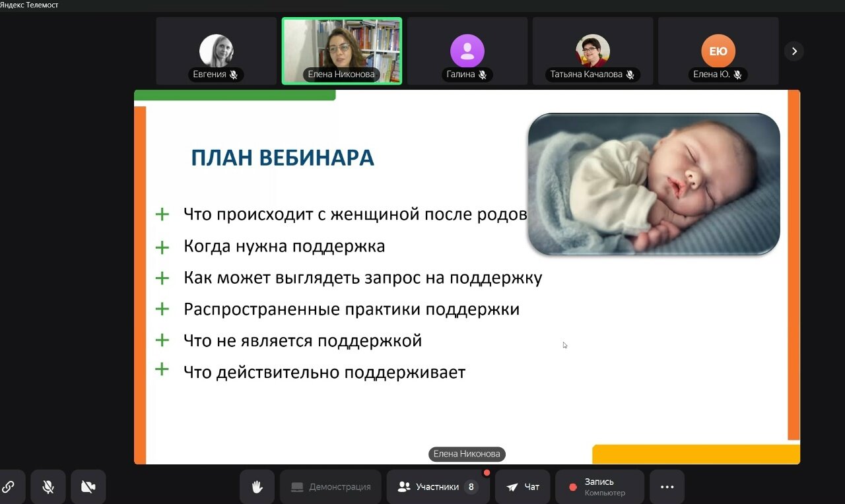Show next participants with right chevron
Screen dimensions: 845x504
click(x=794, y=51)
